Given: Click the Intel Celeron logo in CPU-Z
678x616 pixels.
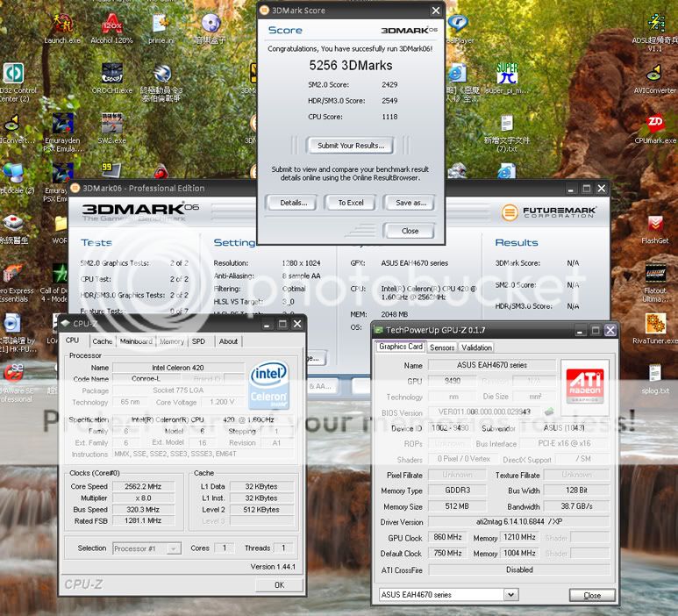Looking at the screenshot, I should pyautogui.click(x=268, y=385).
